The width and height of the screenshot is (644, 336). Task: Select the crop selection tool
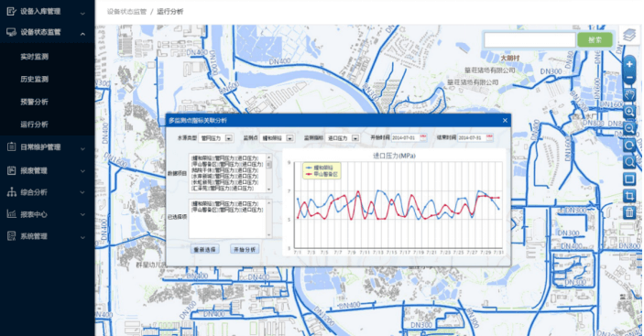tap(629, 196)
